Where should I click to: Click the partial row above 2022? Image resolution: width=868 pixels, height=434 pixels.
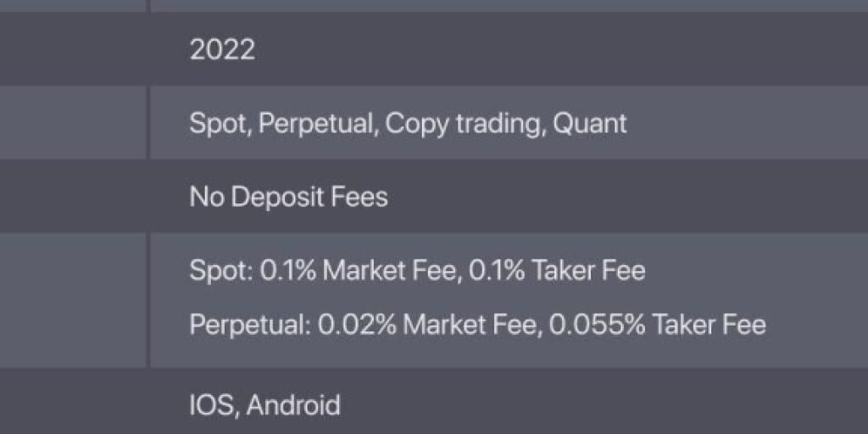509,5
